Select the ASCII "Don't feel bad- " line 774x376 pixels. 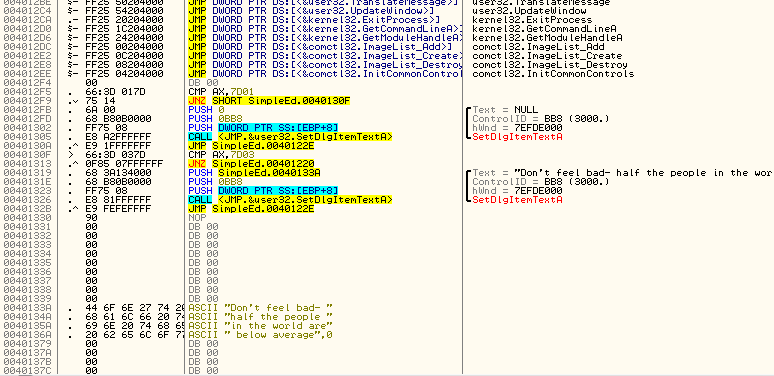261,307
